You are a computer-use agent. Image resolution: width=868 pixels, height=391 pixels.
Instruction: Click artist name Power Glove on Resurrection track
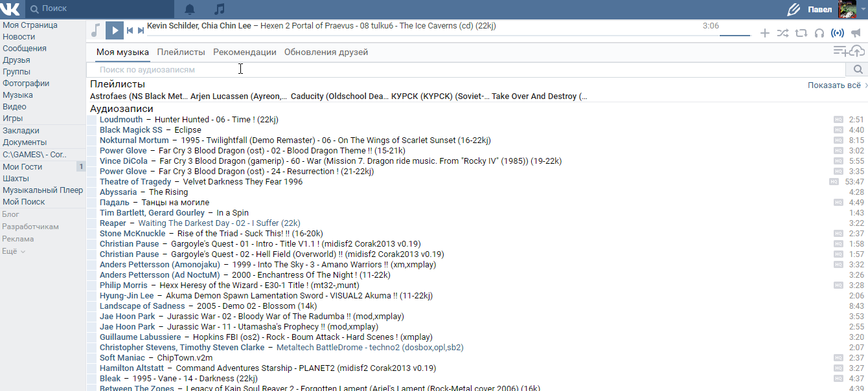[123, 172]
